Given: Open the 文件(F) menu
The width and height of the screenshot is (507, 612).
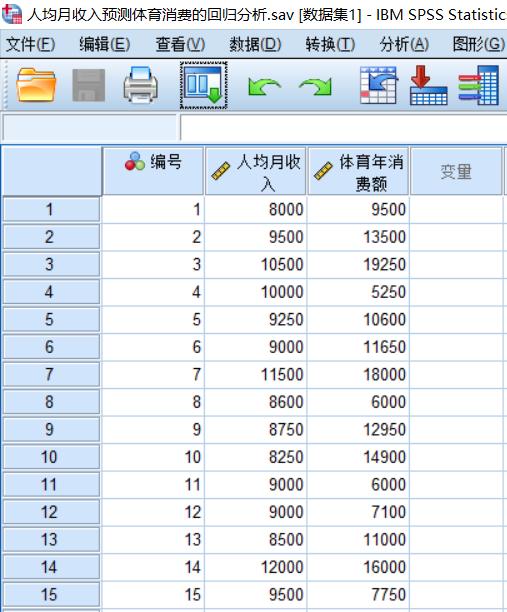Looking at the screenshot, I should [x=30, y=44].
